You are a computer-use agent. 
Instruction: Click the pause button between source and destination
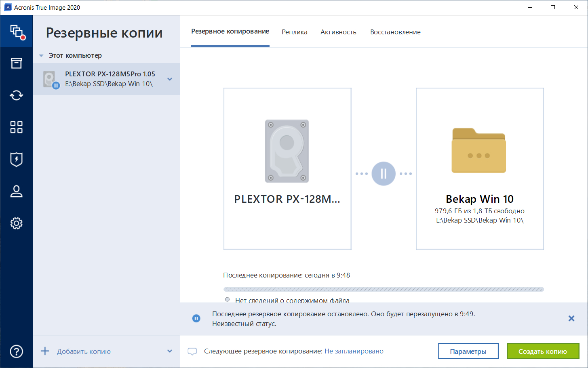(x=384, y=174)
